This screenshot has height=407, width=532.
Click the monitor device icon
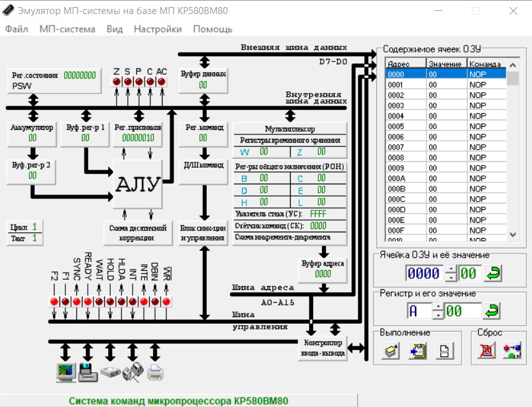(x=65, y=372)
